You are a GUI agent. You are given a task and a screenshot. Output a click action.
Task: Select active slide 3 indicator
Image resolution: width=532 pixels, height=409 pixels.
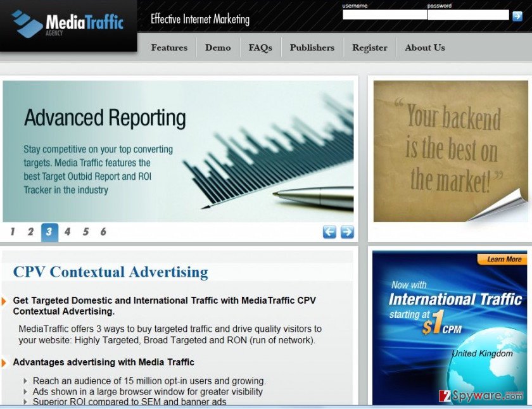click(49, 232)
